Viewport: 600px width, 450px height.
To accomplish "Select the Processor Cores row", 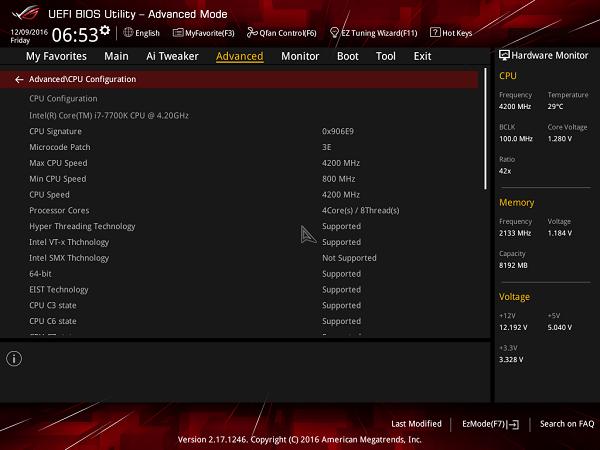I will click(x=239, y=210).
